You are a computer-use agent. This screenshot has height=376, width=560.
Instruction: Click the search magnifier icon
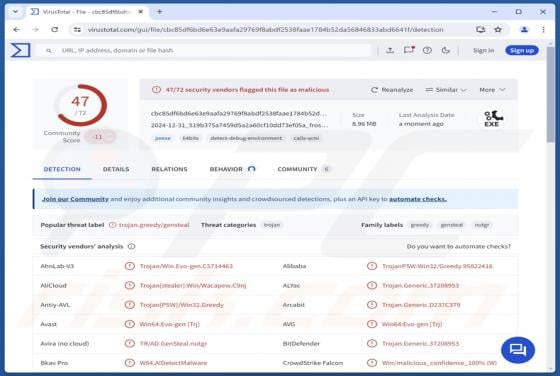click(x=49, y=51)
